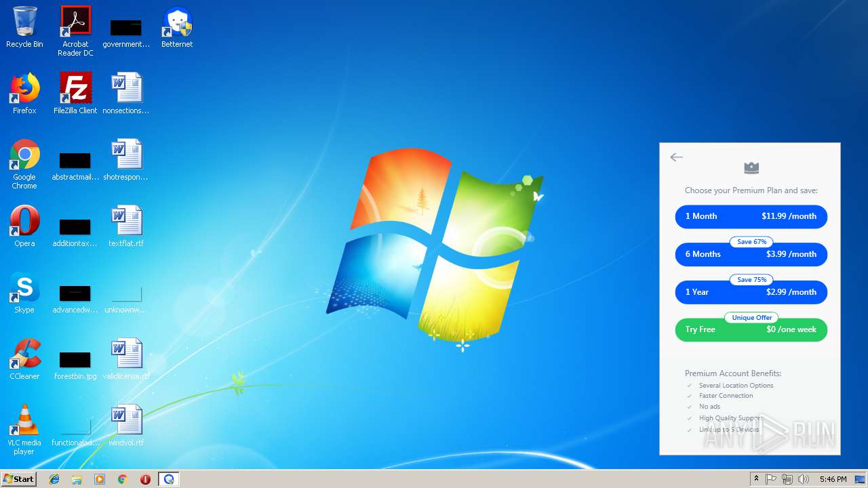Open Acrobat Reader DC shortcut
The width and height of the screenshot is (868, 488).
point(75,31)
